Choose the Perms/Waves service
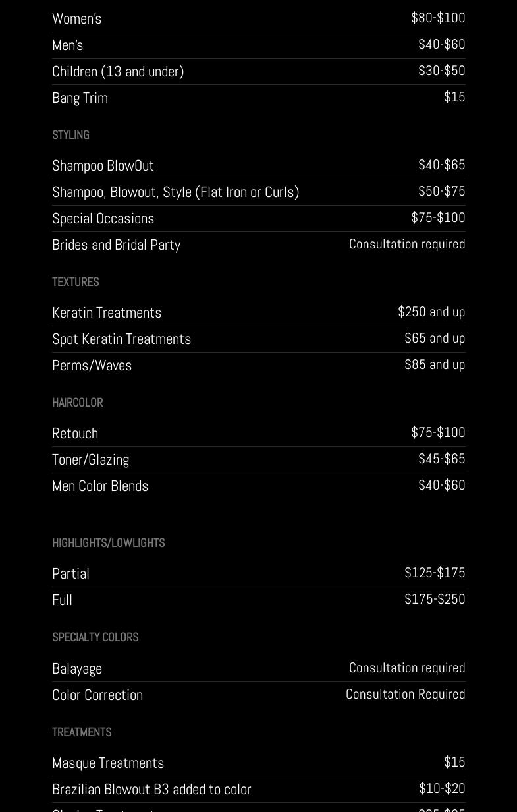This screenshot has height=812, width=517. coord(92,365)
